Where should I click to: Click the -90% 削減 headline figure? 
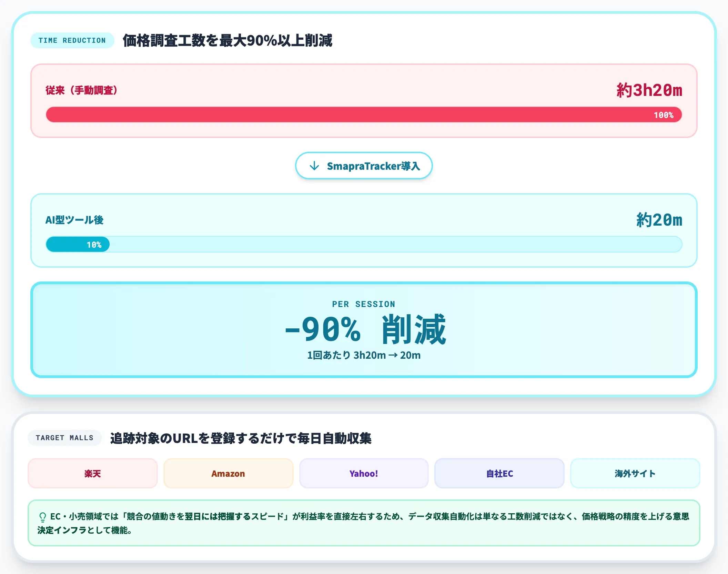[x=365, y=330]
